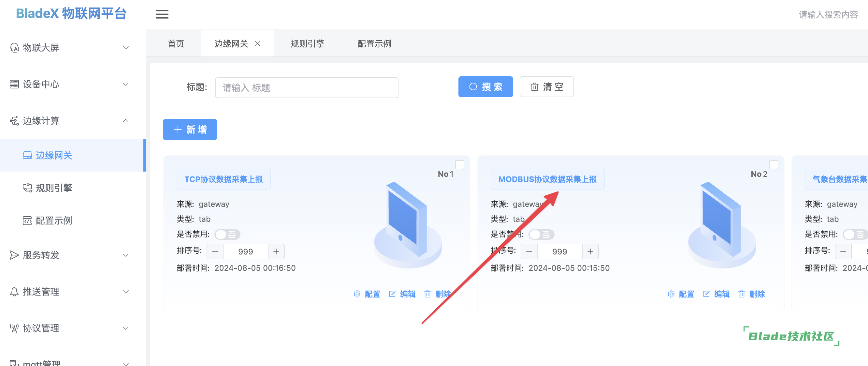Image resolution: width=868 pixels, height=366 pixels.
Task: Close the 边缘网关 tab
Action: [257, 43]
